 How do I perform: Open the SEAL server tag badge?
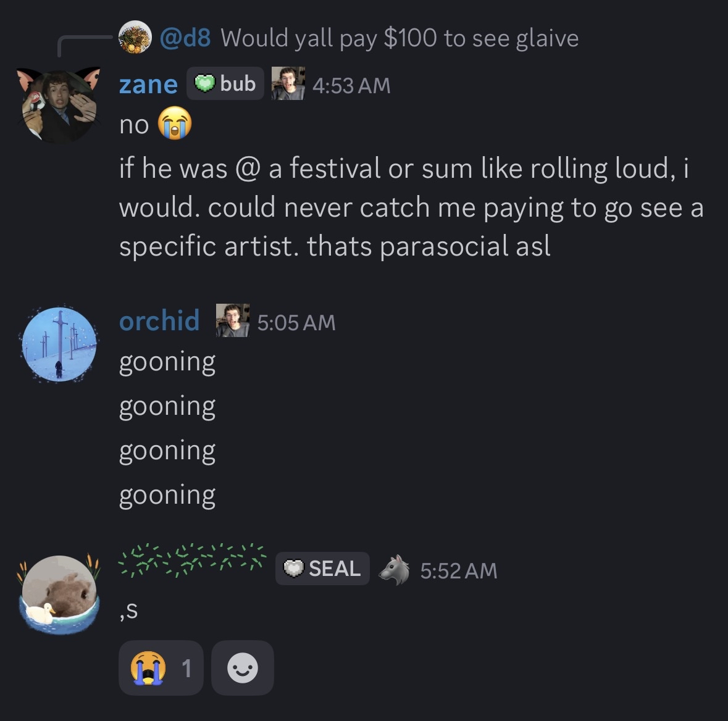coord(322,569)
